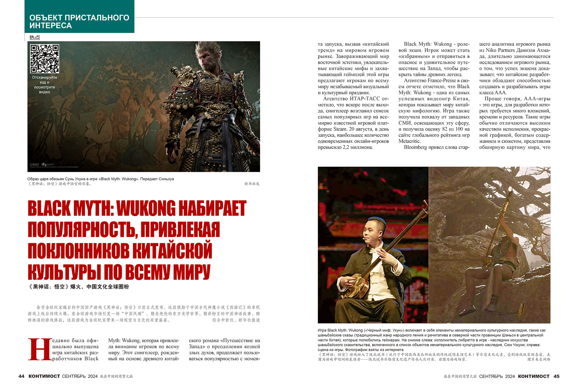
Task: Click the paragraph starting 'Black Myth: Wukong - ролевой экшн'
Action: (434, 59)
